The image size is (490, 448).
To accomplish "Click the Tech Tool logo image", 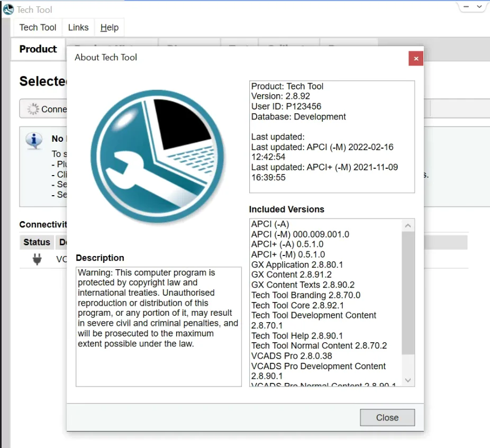I will pyautogui.click(x=157, y=156).
